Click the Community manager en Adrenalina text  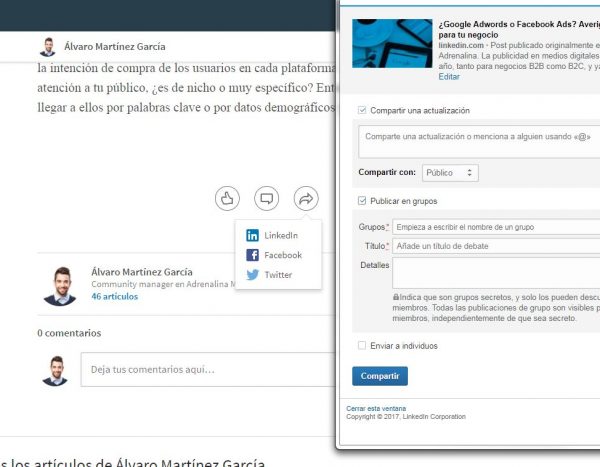pyautogui.click(x=164, y=284)
